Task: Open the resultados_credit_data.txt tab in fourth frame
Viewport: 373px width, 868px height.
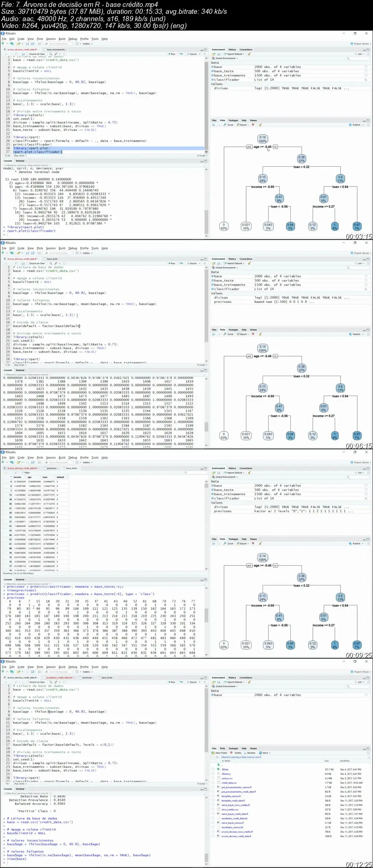Action: (x=60, y=678)
